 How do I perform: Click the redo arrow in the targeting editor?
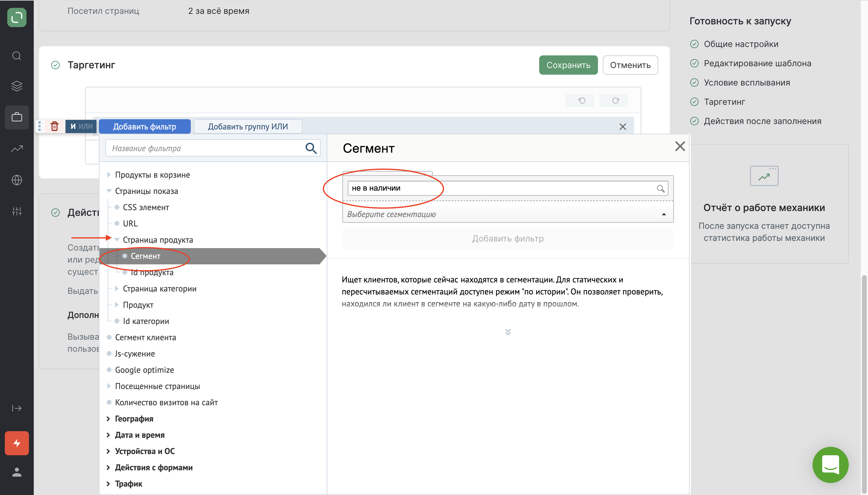click(615, 101)
